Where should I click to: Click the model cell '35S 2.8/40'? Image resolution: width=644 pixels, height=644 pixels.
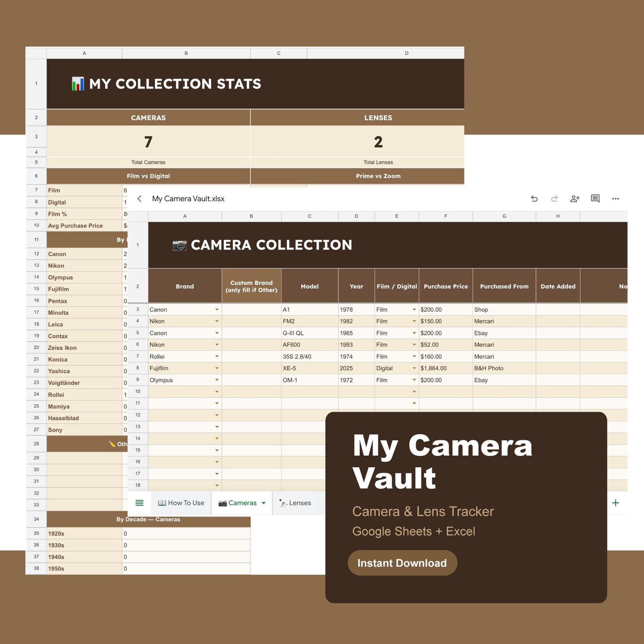[309, 356]
